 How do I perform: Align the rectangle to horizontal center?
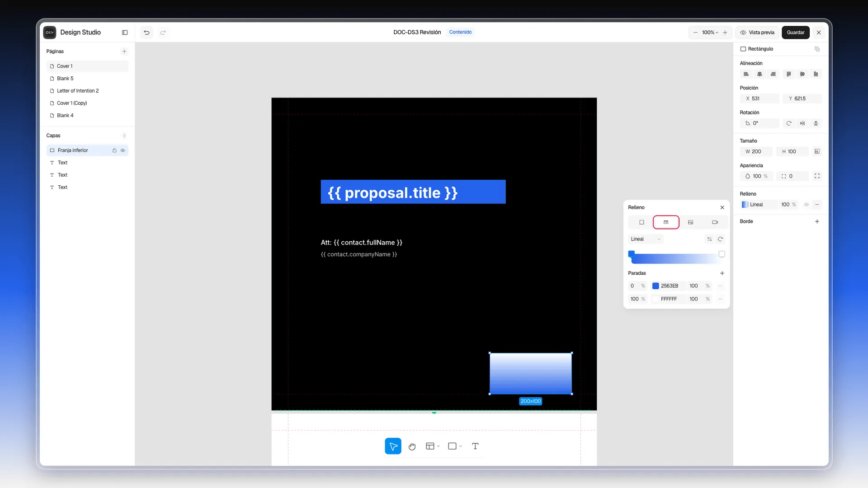759,74
